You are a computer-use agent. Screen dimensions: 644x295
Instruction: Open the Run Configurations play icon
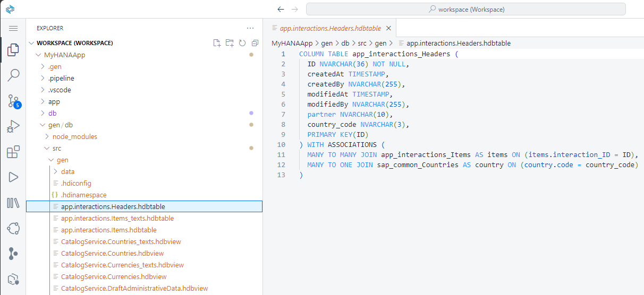[13, 177]
